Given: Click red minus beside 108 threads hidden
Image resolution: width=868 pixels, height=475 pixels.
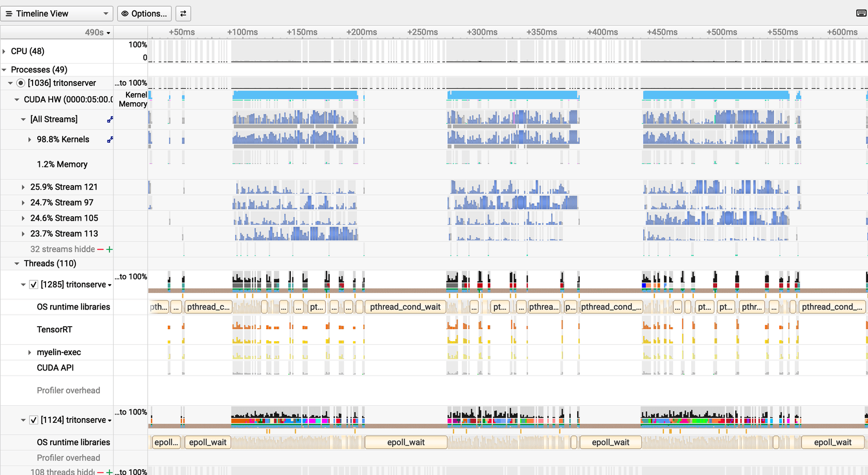Looking at the screenshot, I should pyautogui.click(x=100, y=472).
